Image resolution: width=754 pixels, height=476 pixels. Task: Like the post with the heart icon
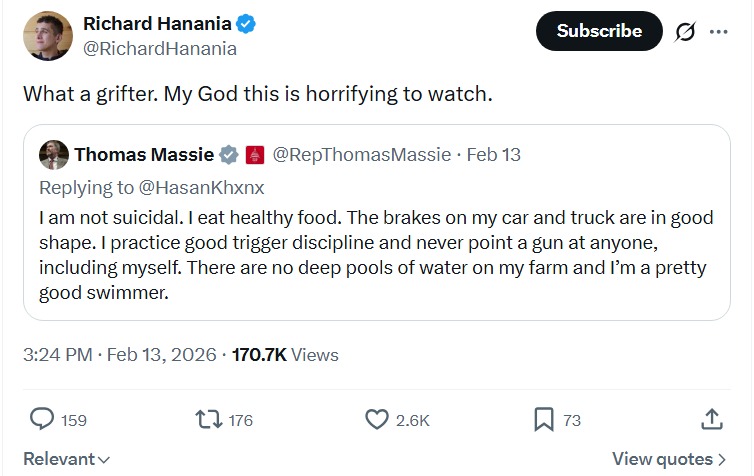[x=377, y=420]
